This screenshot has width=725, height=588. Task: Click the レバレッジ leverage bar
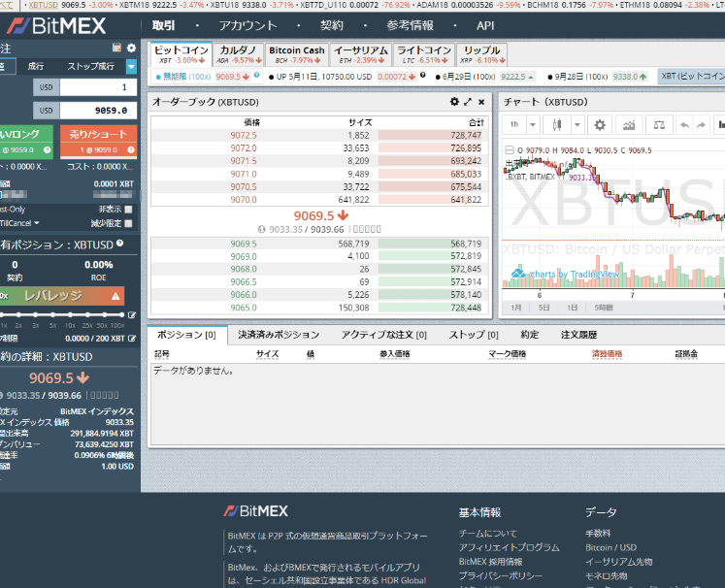click(62, 296)
